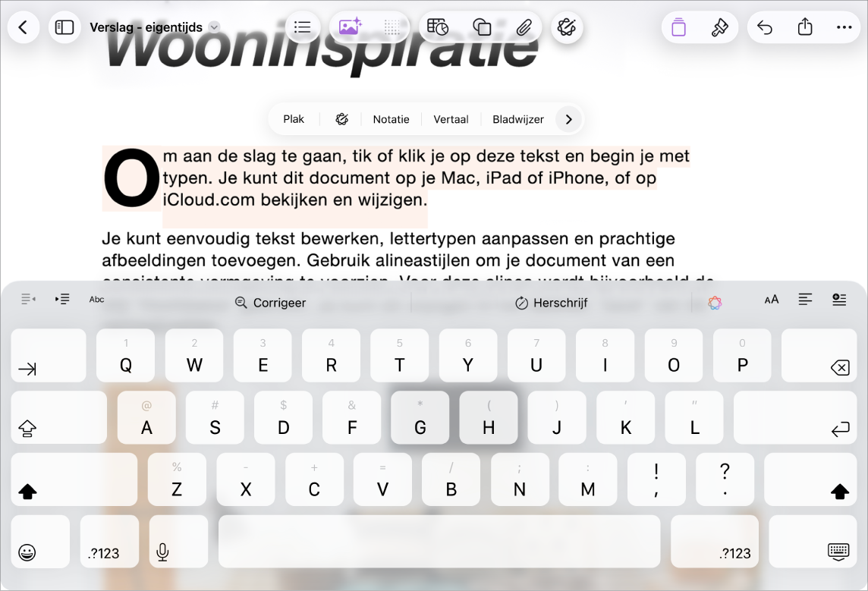868x591 pixels.
Task: Toggle the sidebar panel icon
Action: pos(64,27)
